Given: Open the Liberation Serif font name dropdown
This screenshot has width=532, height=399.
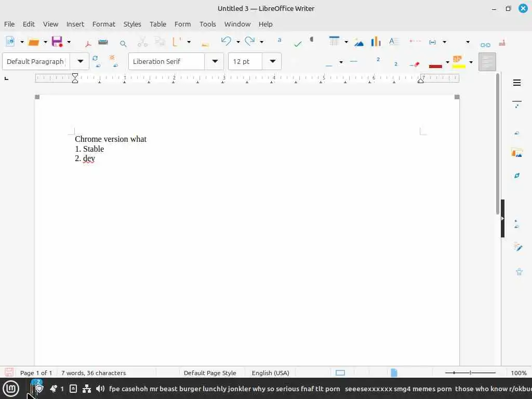Looking at the screenshot, I should coord(215,61).
